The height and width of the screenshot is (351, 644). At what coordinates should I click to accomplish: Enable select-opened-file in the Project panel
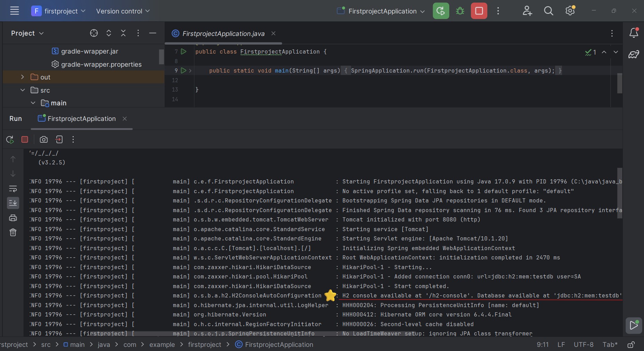[x=93, y=33]
